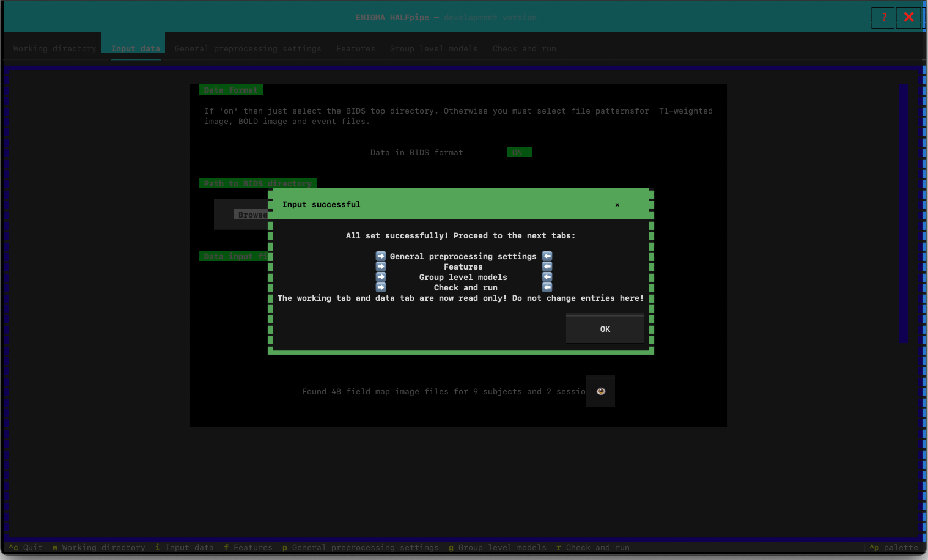928x560 pixels.
Task: Open Group level models tab
Action: 433,49
